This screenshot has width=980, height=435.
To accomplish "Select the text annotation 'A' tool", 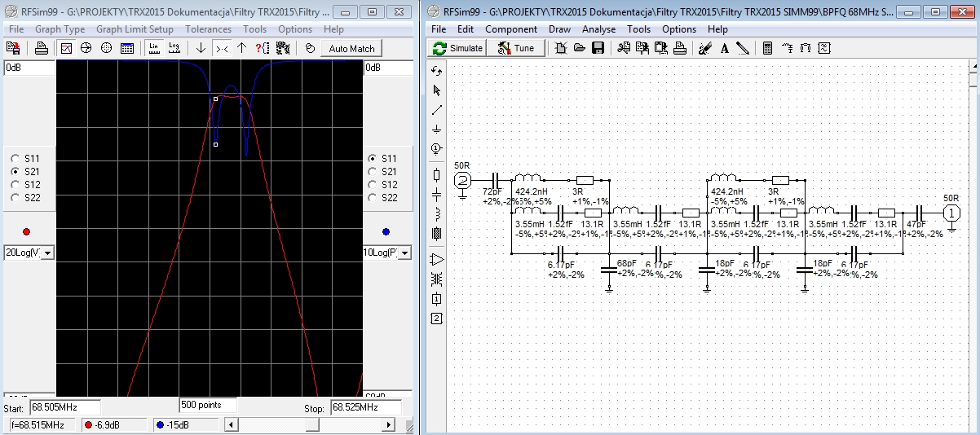I will [725, 48].
